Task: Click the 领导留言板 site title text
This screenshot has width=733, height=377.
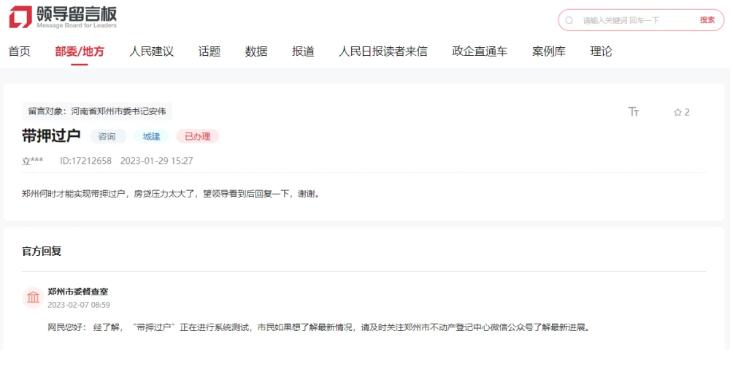Action: point(77,14)
